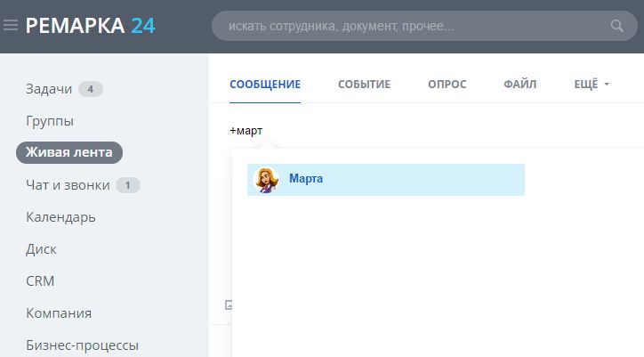
Task: Select Марта from the mention suggestions
Action: 386,180
